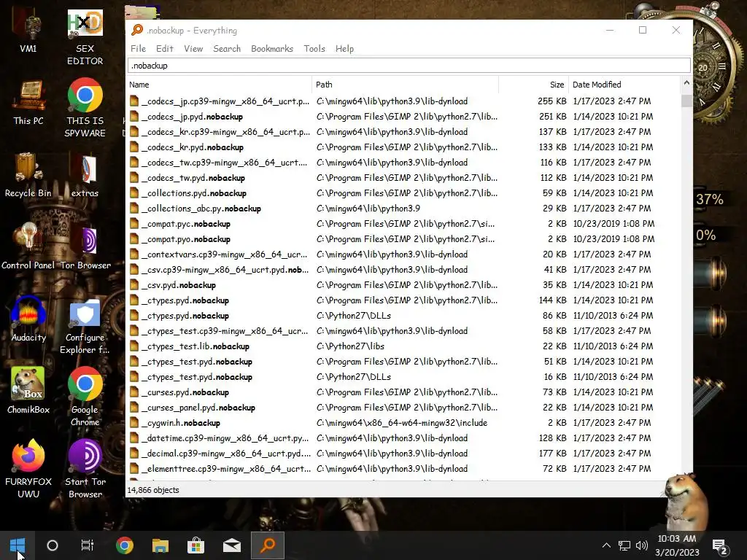Open the extras desktop icon
This screenshot has width=747, height=560.
tap(85, 175)
